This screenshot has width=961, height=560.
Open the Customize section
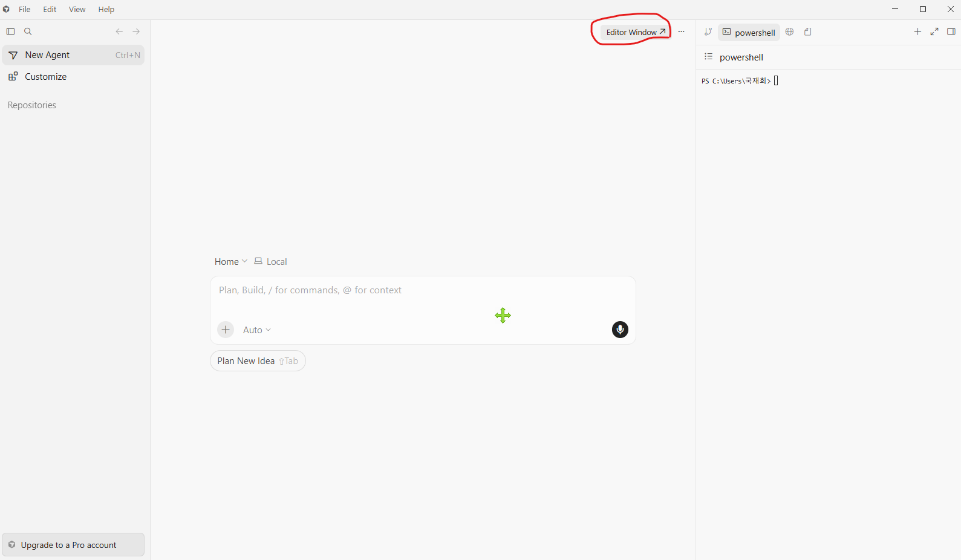pos(73,77)
